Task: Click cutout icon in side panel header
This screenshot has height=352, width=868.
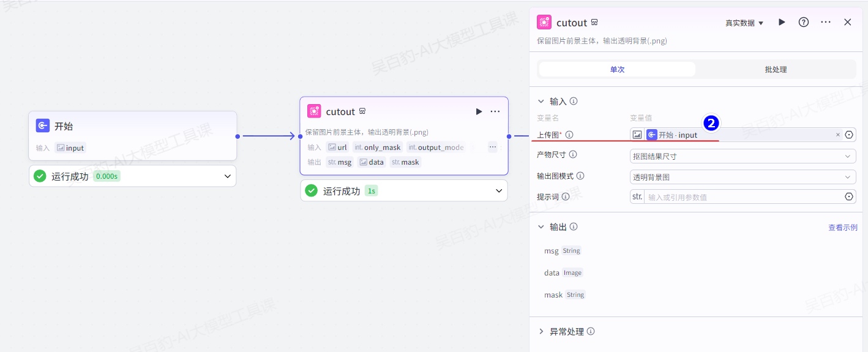Action: tap(544, 23)
